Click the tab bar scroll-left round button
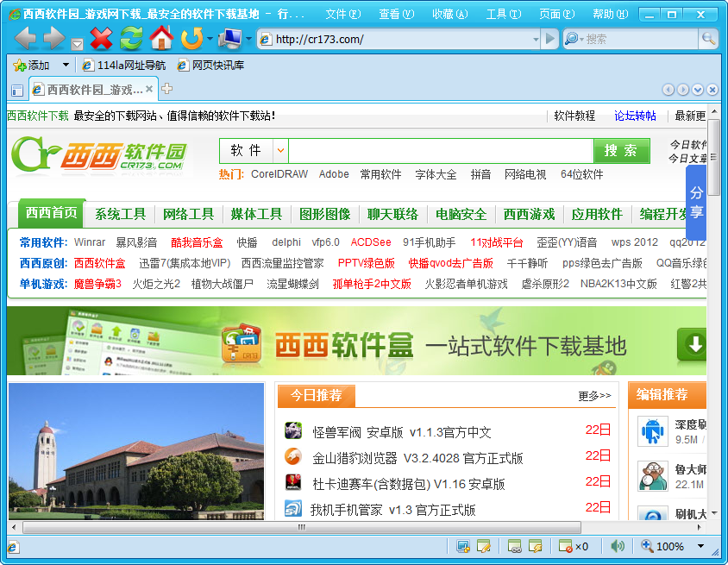Viewport: 728px width, 565px height. click(x=668, y=90)
